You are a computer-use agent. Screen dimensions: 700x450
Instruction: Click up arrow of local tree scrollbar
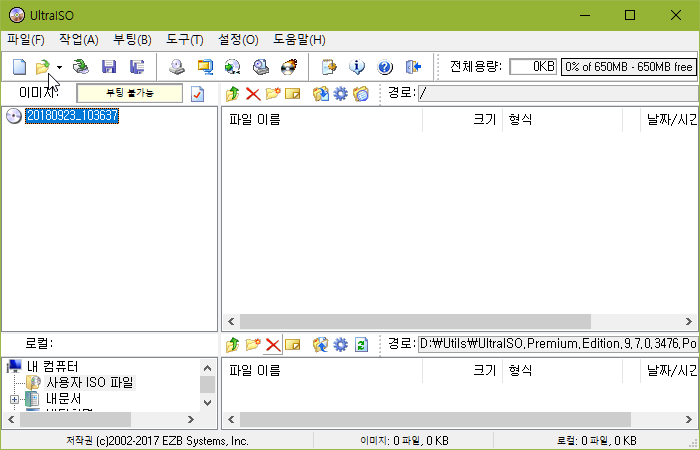point(208,368)
